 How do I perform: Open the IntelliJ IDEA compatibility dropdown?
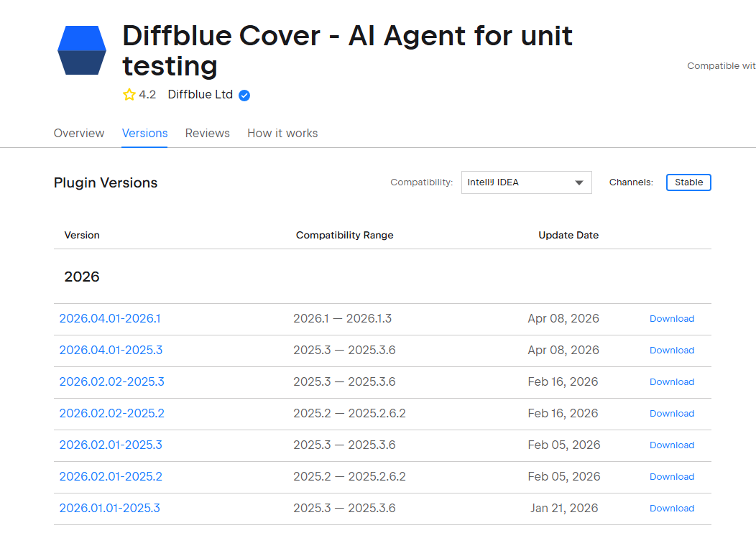coord(527,182)
